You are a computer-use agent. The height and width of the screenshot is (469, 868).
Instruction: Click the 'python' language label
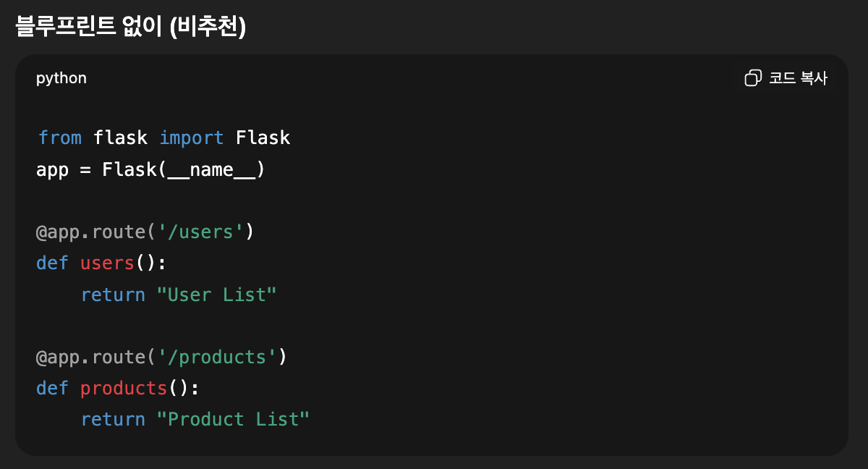[61, 78]
